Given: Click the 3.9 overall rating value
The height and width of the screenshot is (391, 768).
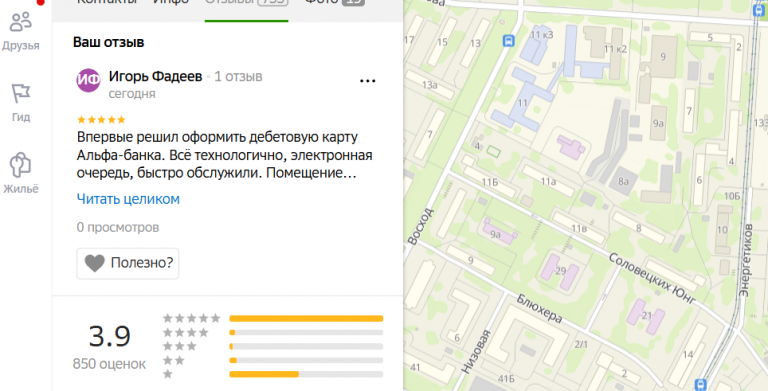Looking at the screenshot, I should [x=110, y=336].
